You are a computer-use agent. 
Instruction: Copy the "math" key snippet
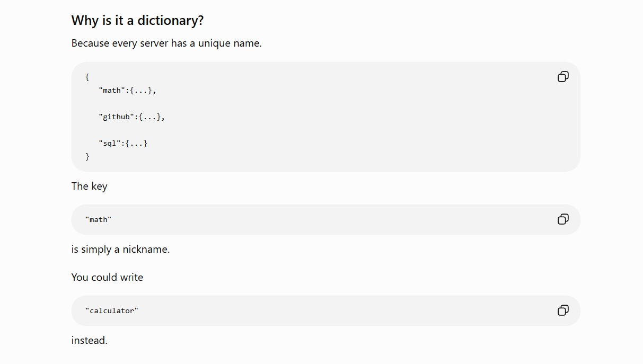[563, 219]
